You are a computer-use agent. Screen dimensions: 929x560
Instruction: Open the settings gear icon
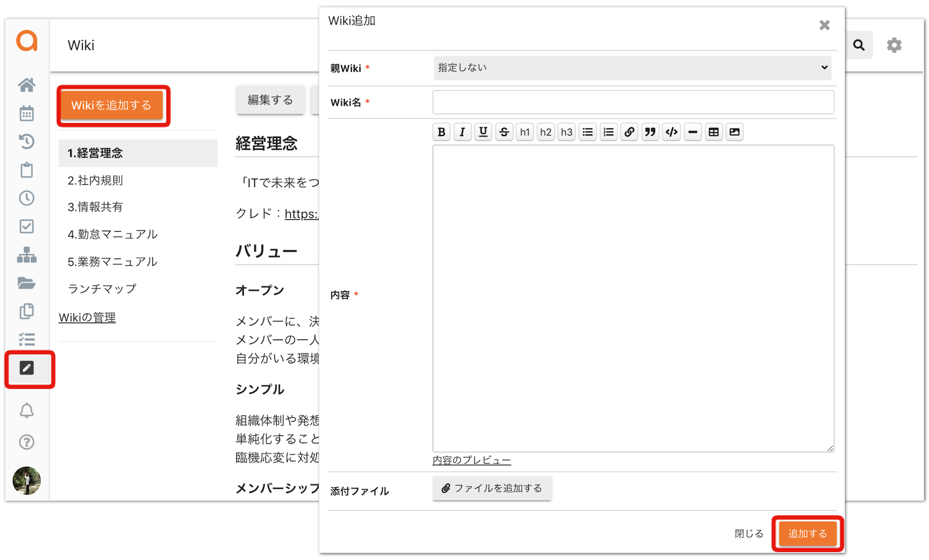click(894, 45)
